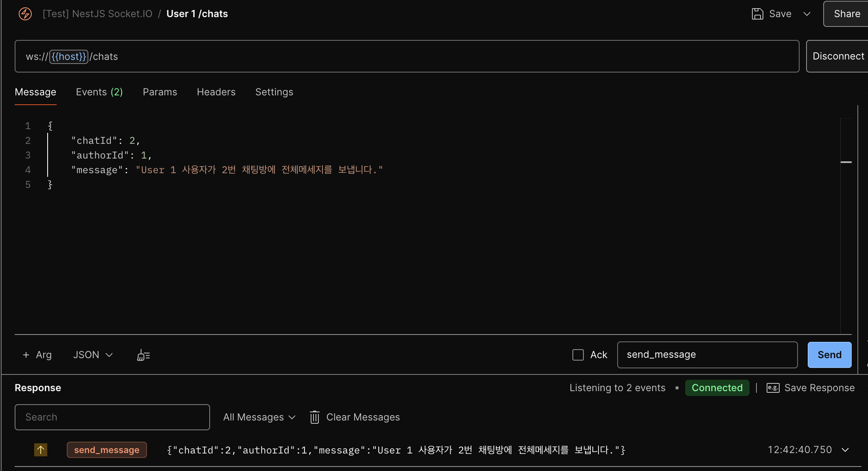Open the Save options dropdown arrow
This screenshot has height=471, width=868.
(807, 14)
